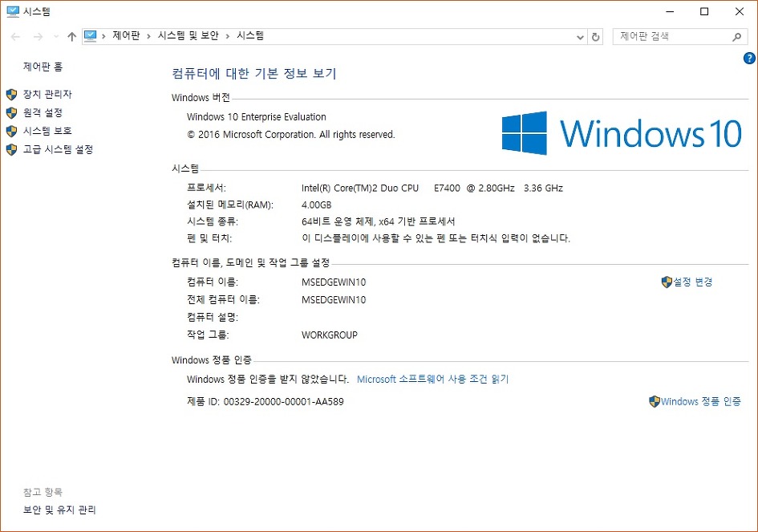Image resolution: width=758 pixels, height=532 pixels.
Task: Click the search magnifier icon
Action: click(736, 37)
